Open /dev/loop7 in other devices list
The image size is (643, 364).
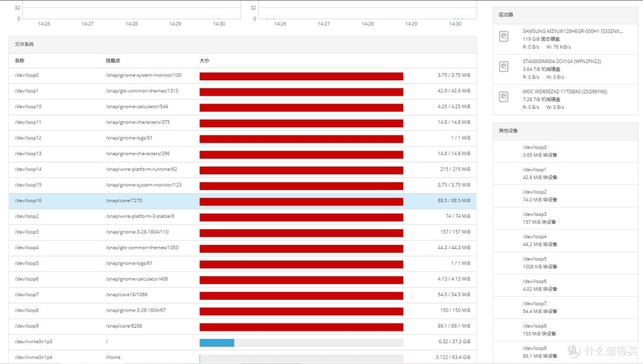coord(565,307)
